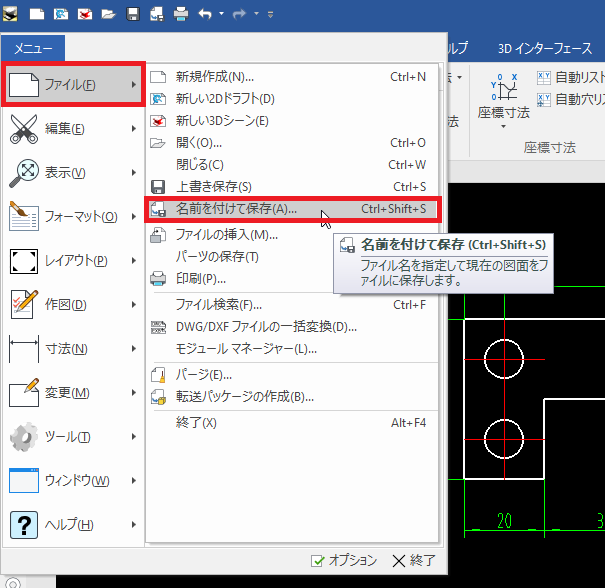The height and width of the screenshot is (588, 605).
Task: Click the メニュー tab button
Action: point(33,48)
